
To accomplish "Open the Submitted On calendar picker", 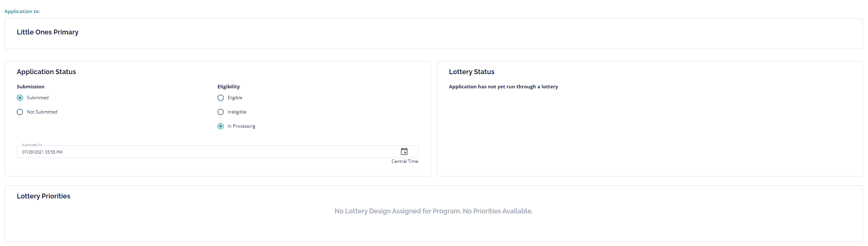I will pyautogui.click(x=404, y=151).
